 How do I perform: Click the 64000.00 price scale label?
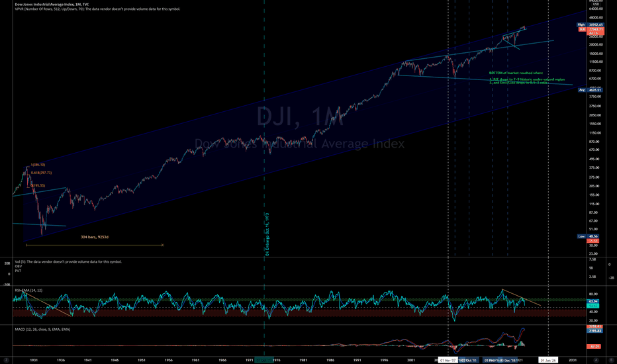coord(596,9)
